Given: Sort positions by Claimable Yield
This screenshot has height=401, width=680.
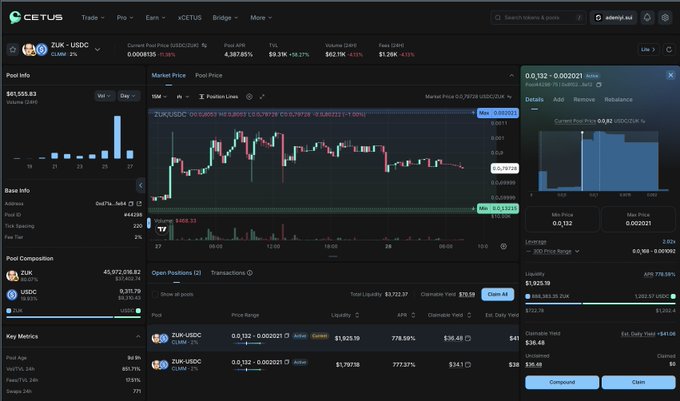Looking at the screenshot, I should [x=469, y=315].
